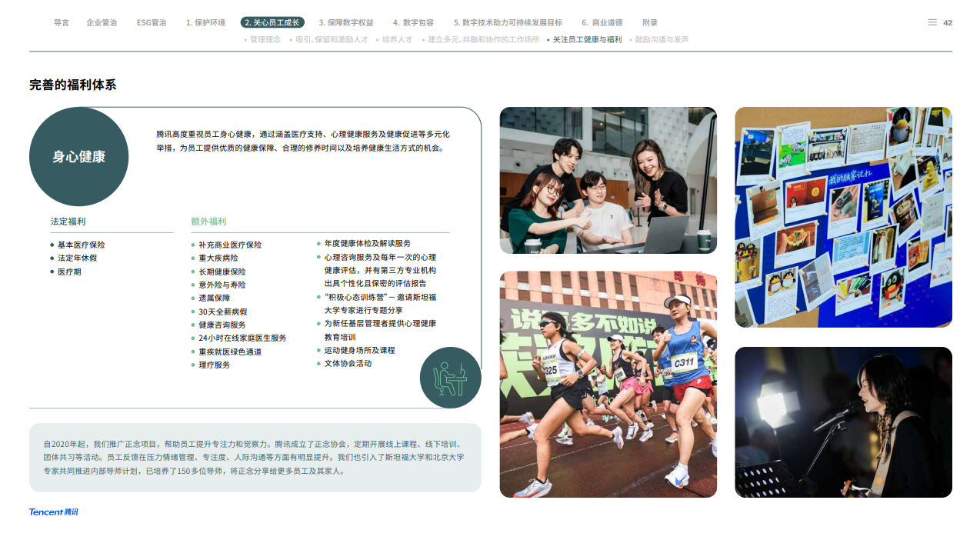Open photo of singer at microphone
The height and width of the screenshot is (550, 980).
(x=843, y=422)
